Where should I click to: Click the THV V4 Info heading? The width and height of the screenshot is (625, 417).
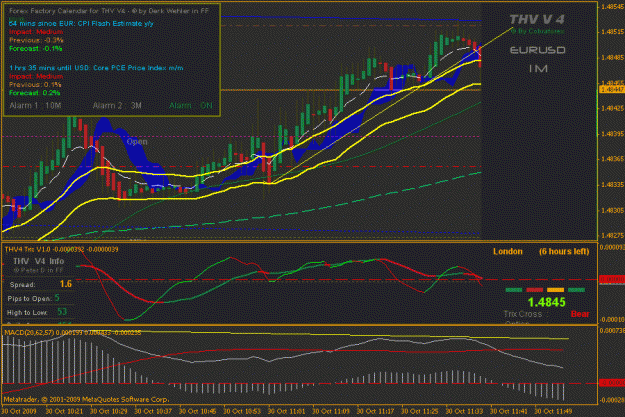pyautogui.click(x=39, y=261)
